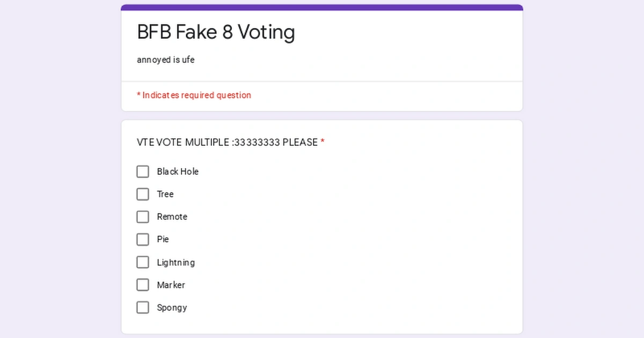The height and width of the screenshot is (338, 644).
Task: Check the Pie checkbox
Action: [x=142, y=239]
